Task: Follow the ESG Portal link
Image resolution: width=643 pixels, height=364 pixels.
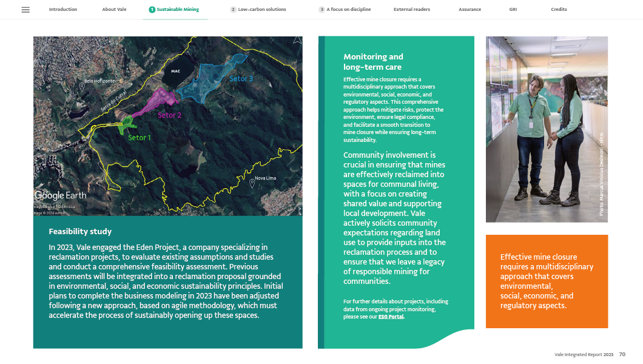Action: point(390,317)
